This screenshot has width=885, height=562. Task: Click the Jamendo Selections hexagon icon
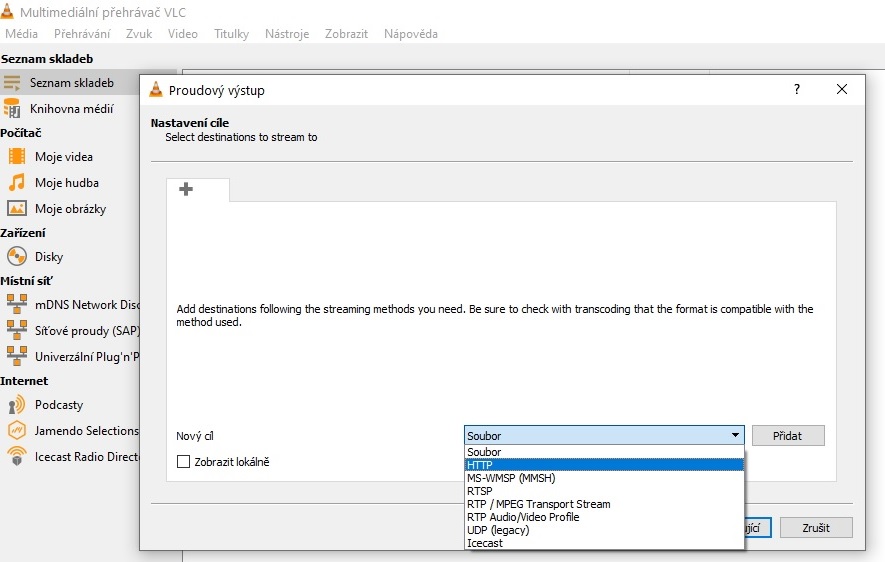click(17, 431)
